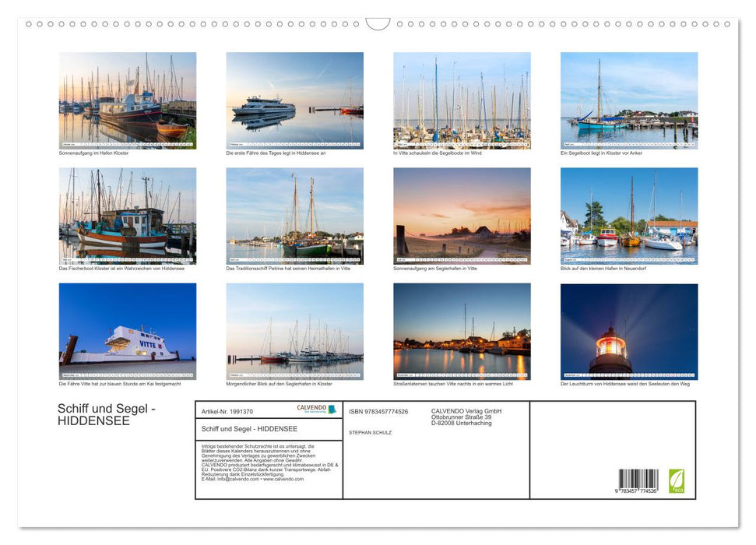This screenshot has height=545, width=756.
Task: Click the Fischerboot Kloster image
Action: coord(127,215)
